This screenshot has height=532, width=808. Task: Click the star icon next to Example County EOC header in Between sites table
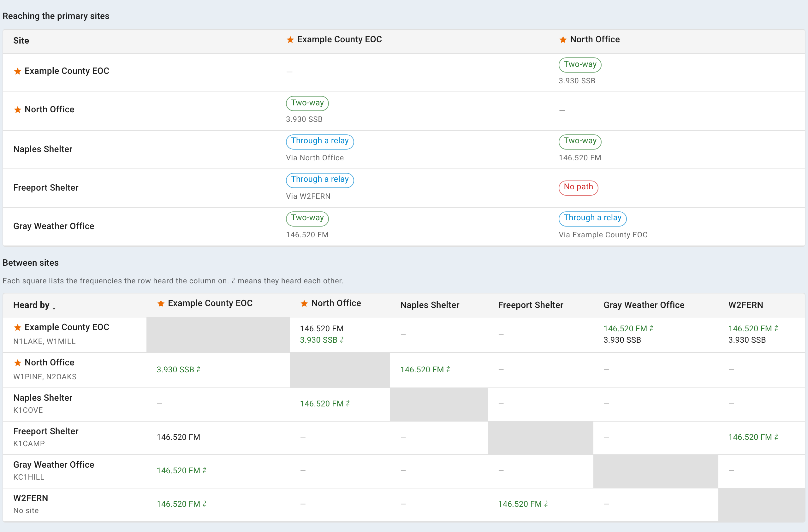tap(161, 304)
